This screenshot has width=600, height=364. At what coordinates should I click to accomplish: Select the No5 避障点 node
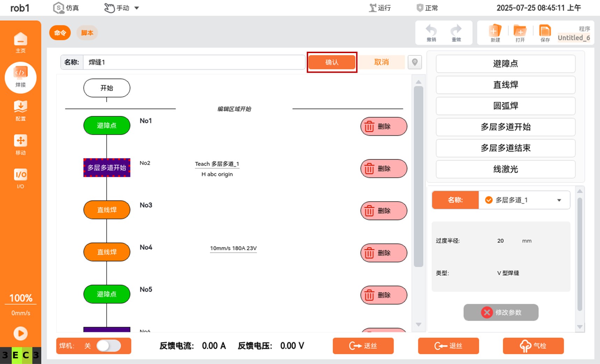pyautogui.click(x=107, y=294)
